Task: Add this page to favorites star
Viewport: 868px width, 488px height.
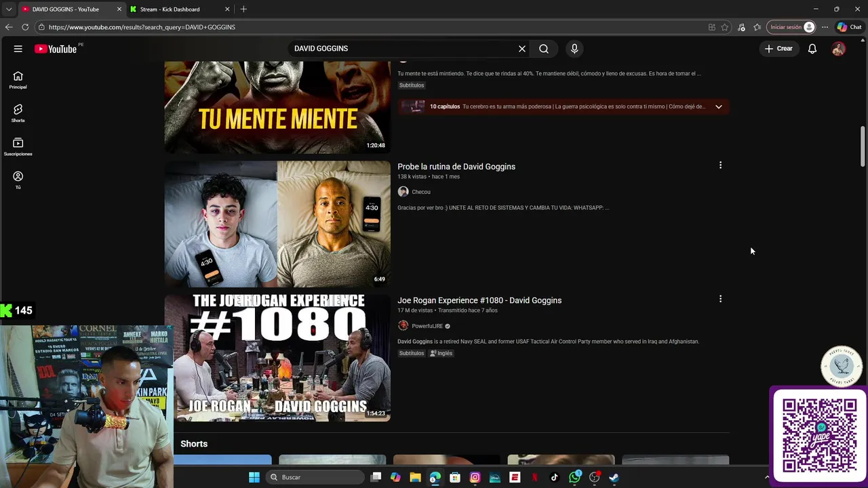Action: pyautogui.click(x=725, y=27)
